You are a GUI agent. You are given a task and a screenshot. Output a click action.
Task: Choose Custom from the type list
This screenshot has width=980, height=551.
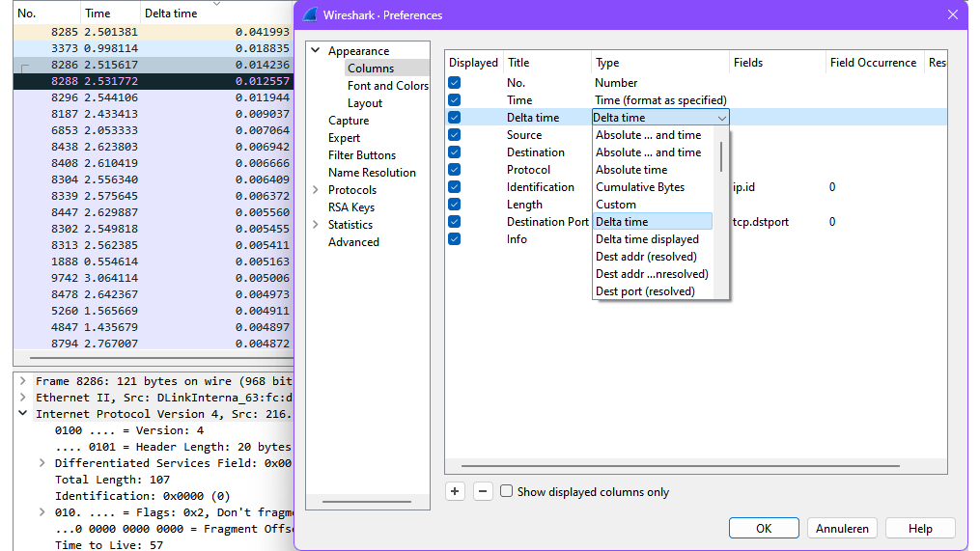tap(616, 205)
